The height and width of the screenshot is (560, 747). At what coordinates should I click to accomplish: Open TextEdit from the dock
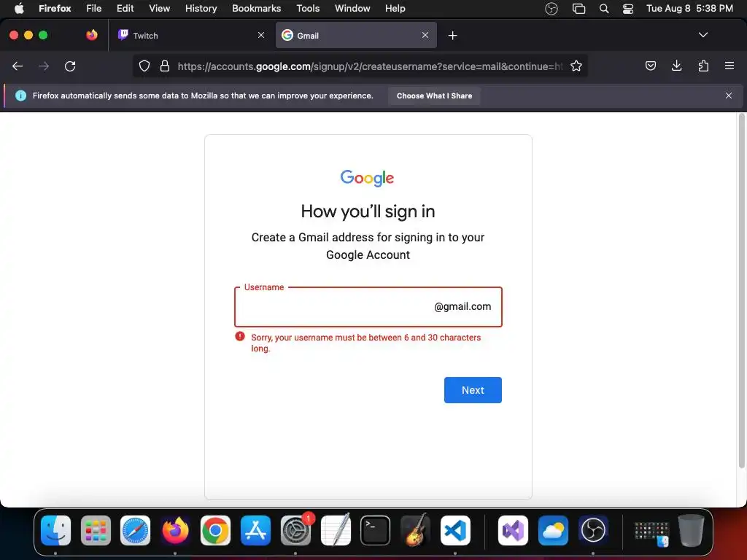(x=336, y=530)
